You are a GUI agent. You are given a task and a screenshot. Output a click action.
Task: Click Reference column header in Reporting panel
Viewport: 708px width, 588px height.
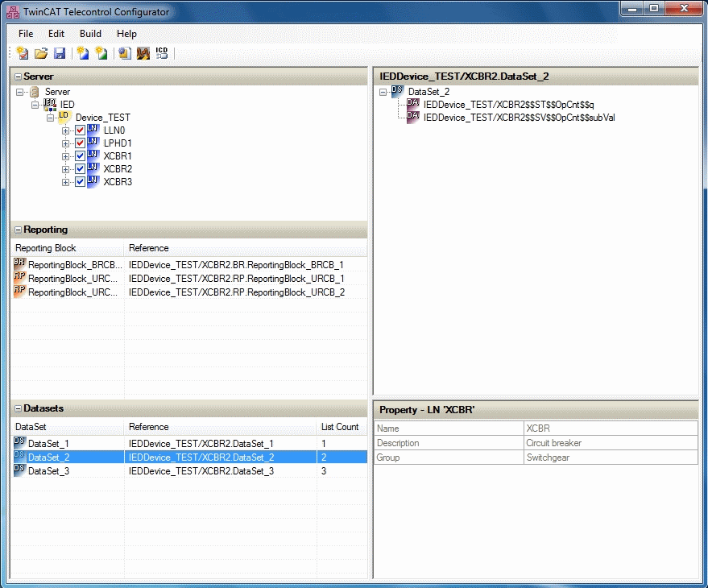(x=246, y=248)
